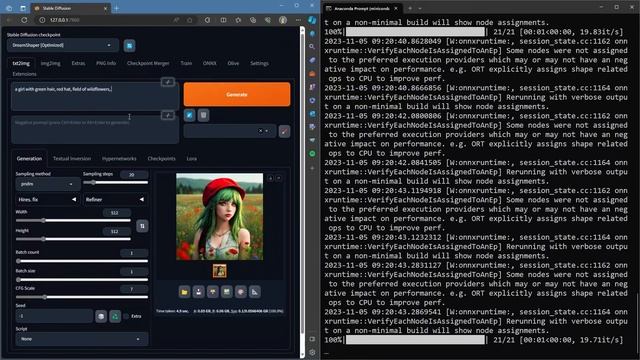
Task: Open the Extensions tab
Action: pyautogui.click(x=24, y=74)
